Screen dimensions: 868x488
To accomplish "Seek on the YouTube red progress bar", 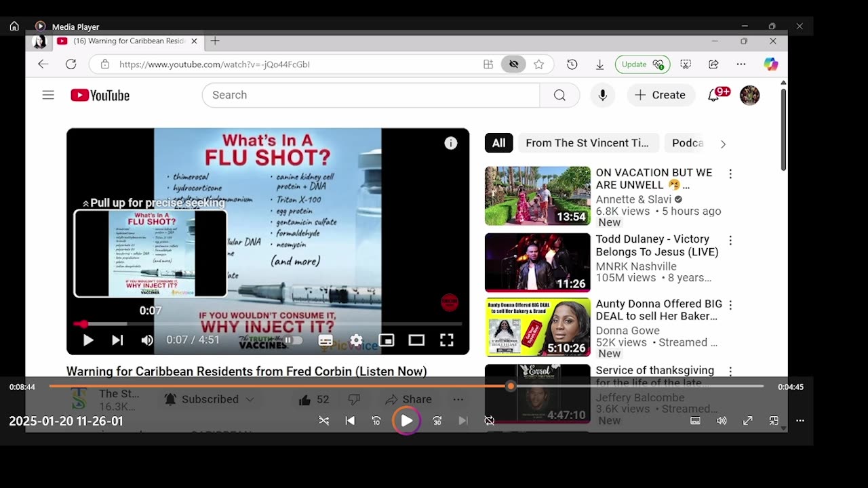I will [268, 324].
